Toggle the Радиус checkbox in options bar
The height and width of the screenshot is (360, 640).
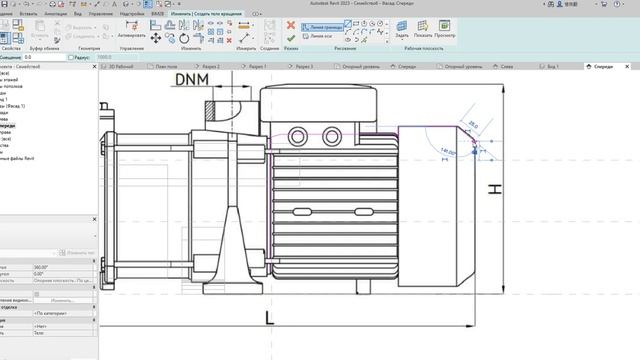pyautogui.click(x=71, y=58)
